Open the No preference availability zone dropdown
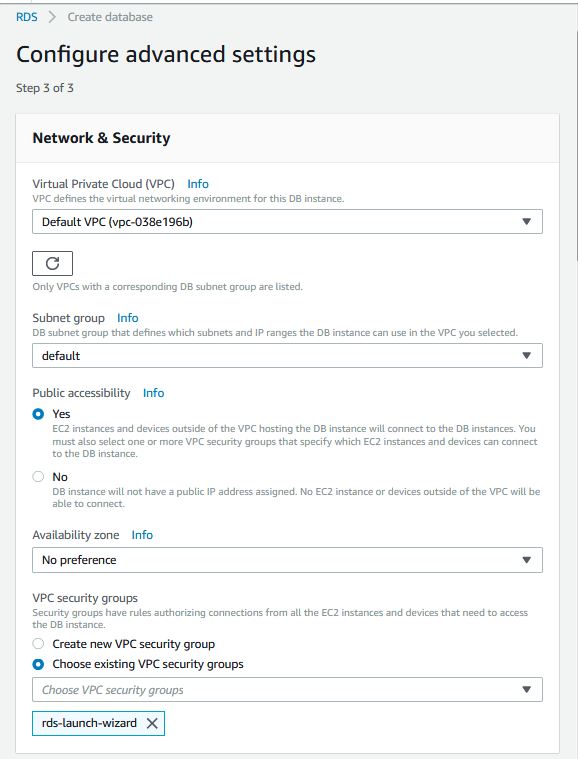The image size is (578, 759). pyautogui.click(x=288, y=560)
